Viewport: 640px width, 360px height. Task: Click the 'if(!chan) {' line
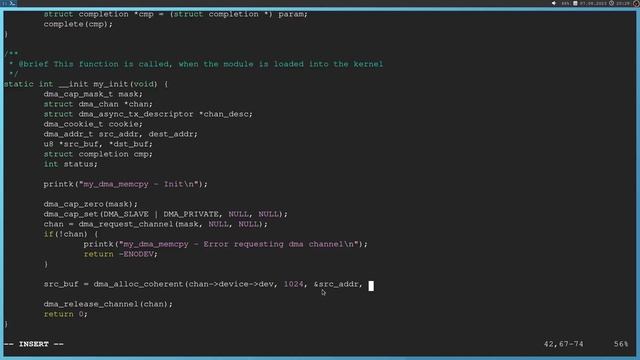pos(71,234)
